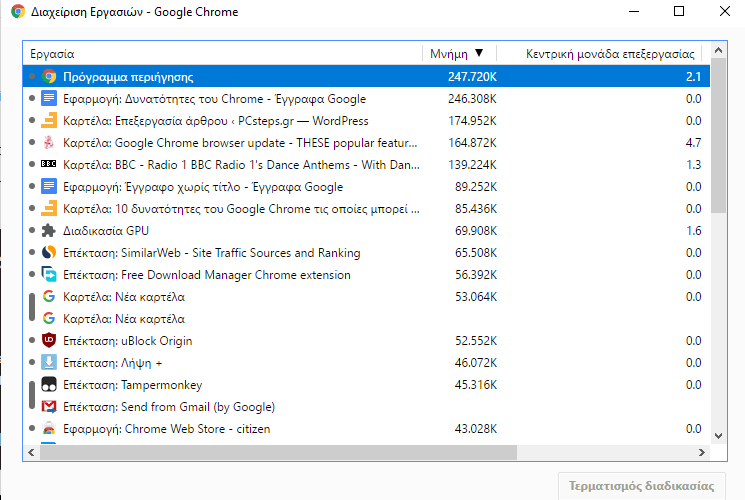The height and width of the screenshot is (500, 745).
Task: Click the 65.508K memory value
Action: click(476, 252)
